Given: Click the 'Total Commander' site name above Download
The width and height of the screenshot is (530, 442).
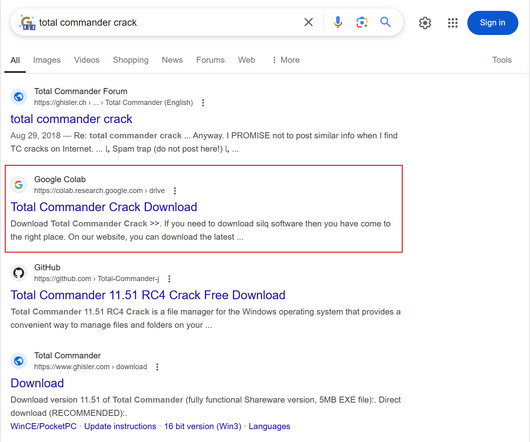Looking at the screenshot, I should point(67,355).
